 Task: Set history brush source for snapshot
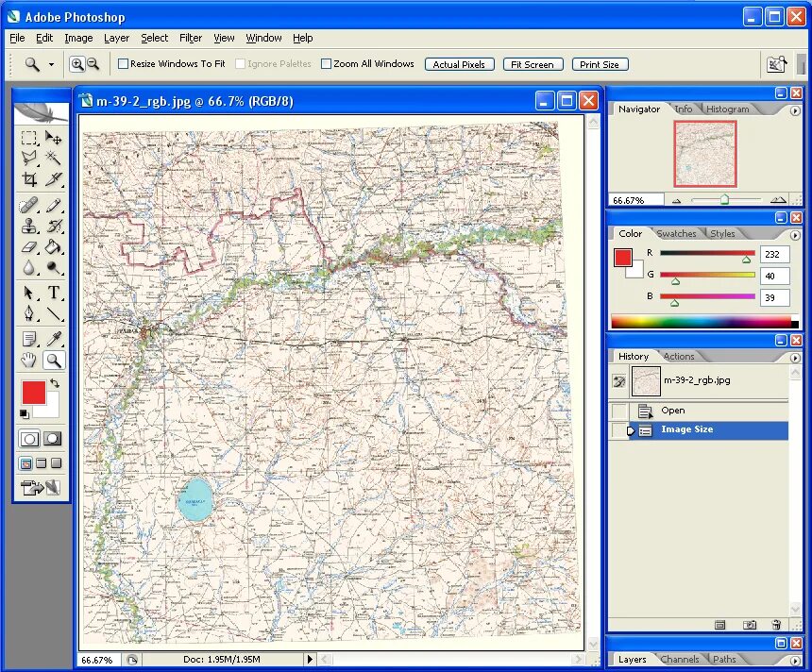(x=618, y=381)
